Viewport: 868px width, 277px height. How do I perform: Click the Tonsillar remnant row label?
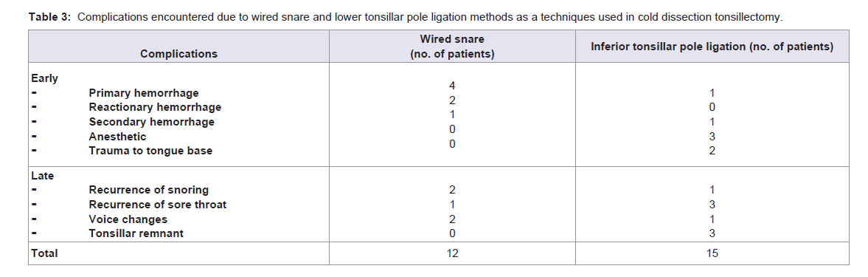pyautogui.click(x=136, y=233)
